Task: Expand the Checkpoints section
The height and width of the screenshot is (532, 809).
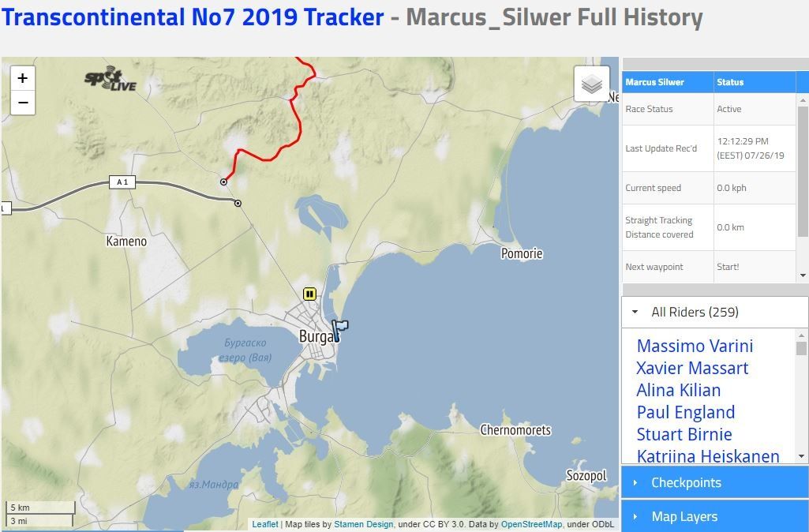Action: [685, 482]
